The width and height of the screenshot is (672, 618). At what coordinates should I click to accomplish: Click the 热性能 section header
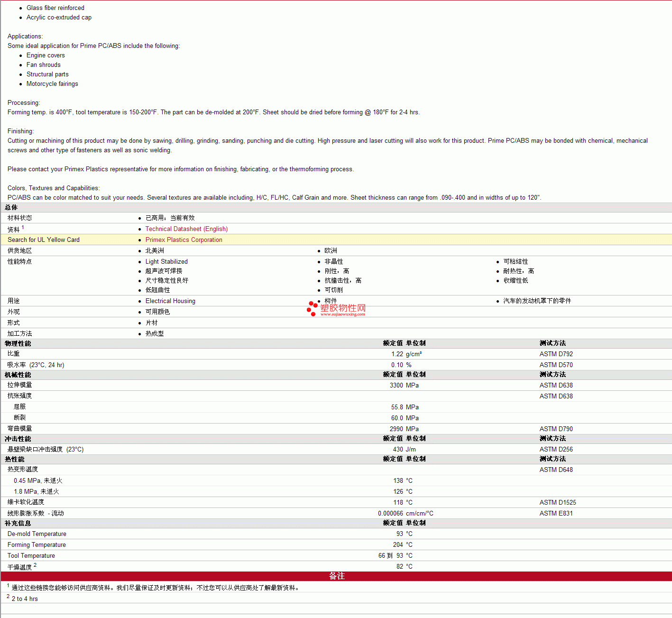tap(15, 459)
